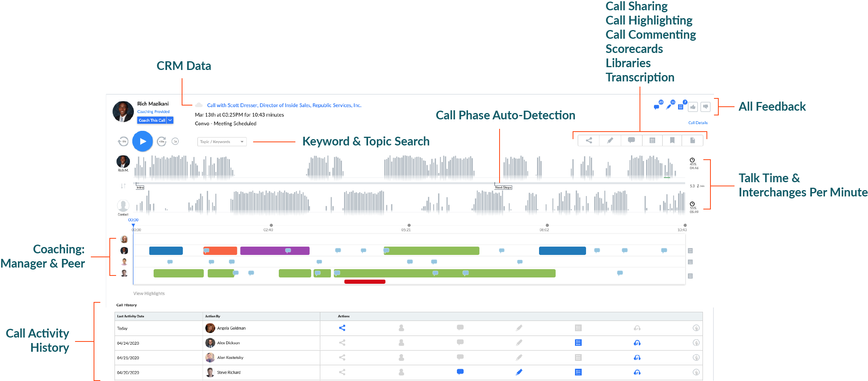
Task: Toggle the 1x playback speed button
Action: [x=175, y=141]
